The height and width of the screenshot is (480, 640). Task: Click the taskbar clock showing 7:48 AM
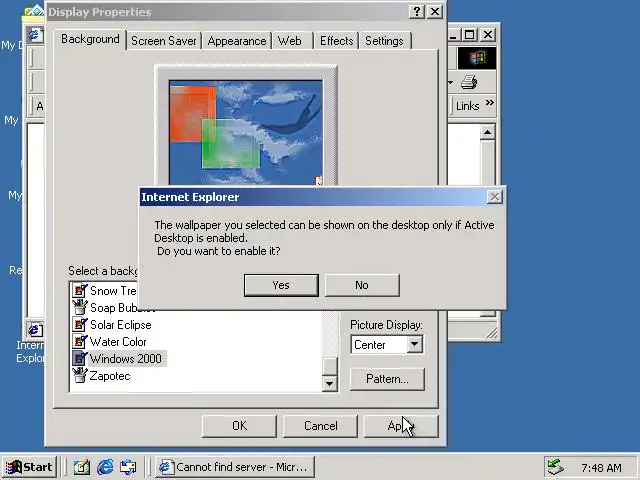click(x=601, y=468)
